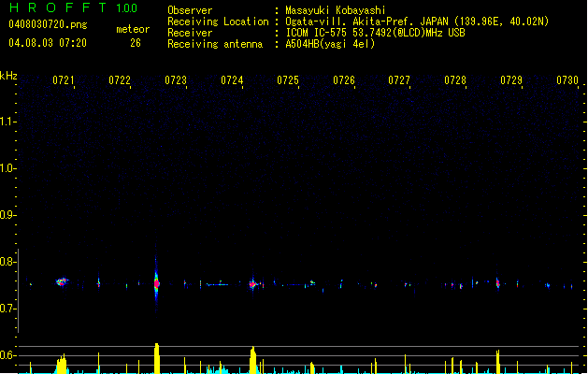Viewport: 588px width, 374px height.
Task: Click the 0.9 kHz axis label
Action: click(x=7, y=215)
